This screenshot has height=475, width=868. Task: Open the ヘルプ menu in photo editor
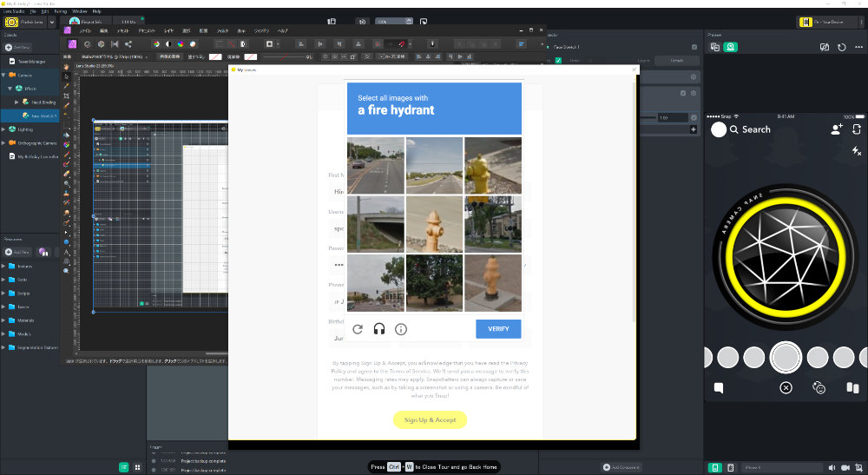(282, 31)
